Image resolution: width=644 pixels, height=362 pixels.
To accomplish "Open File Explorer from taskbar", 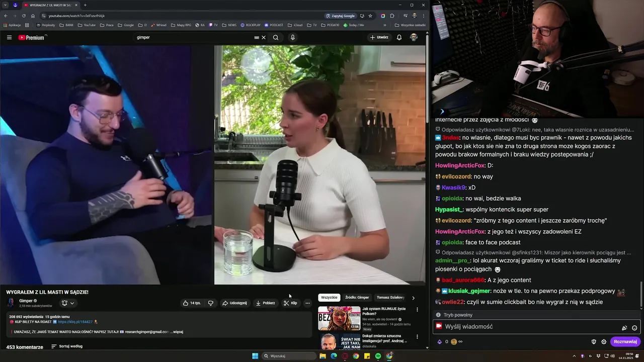I will tap(323, 356).
